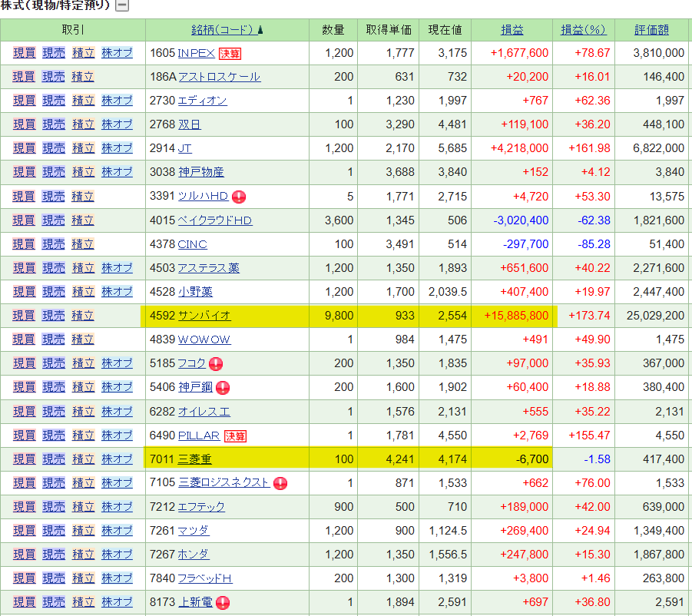The image size is (692, 616).
Task: Click 現売 for the 三菱重 row
Action: click(54, 459)
